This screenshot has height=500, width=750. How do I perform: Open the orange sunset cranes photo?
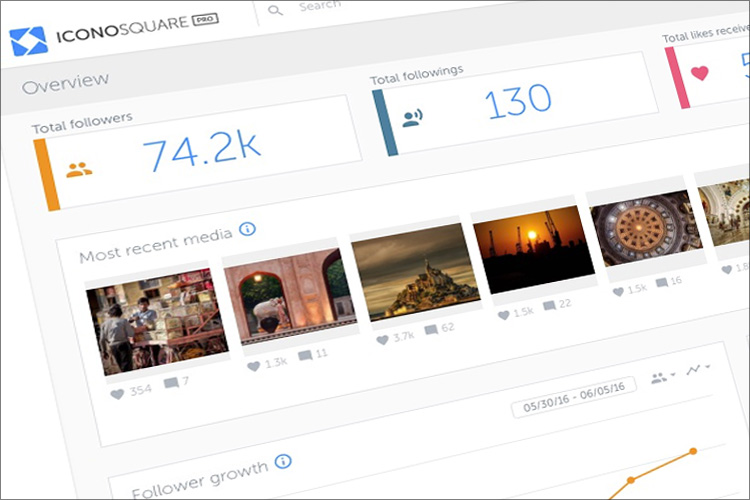tap(534, 249)
